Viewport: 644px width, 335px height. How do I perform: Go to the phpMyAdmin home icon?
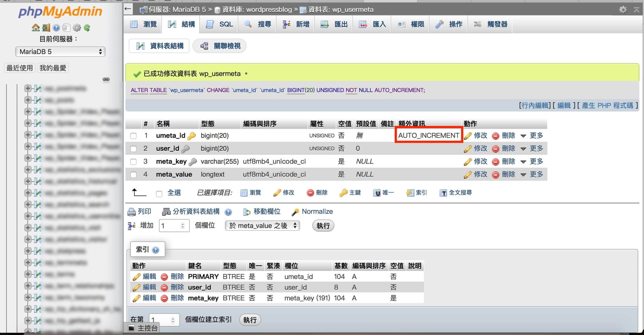tap(35, 28)
